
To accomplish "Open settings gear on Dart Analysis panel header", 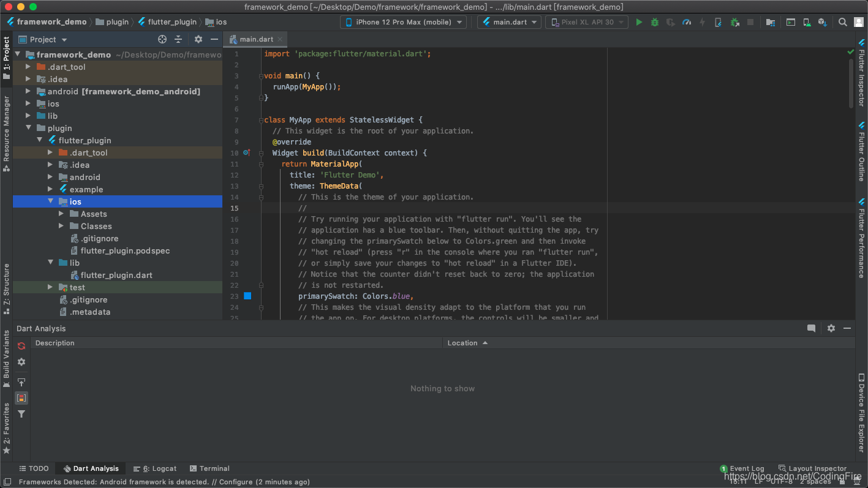I will (x=831, y=328).
